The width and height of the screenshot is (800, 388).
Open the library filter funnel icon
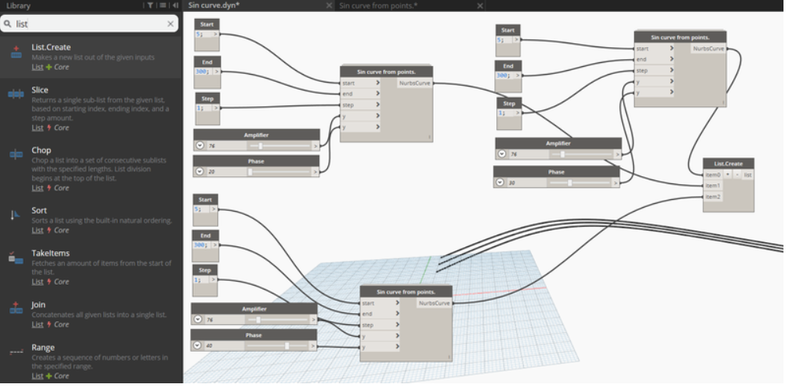point(150,5)
